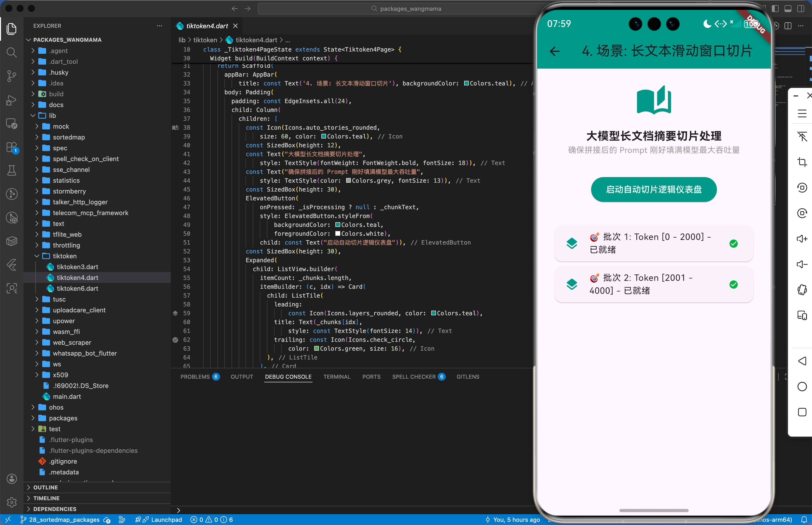Open the Search view in activity bar
The height and width of the screenshot is (525, 812).
(x=12, y=53)
